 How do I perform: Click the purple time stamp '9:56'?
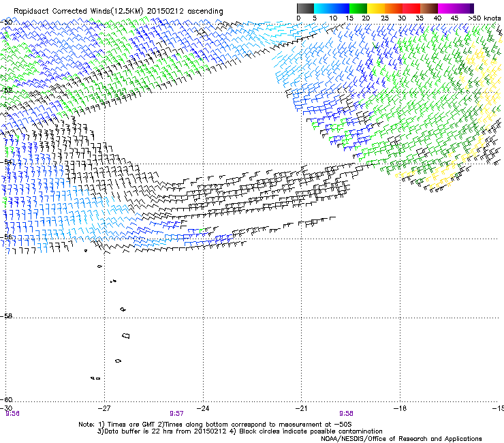pos(12,414)
